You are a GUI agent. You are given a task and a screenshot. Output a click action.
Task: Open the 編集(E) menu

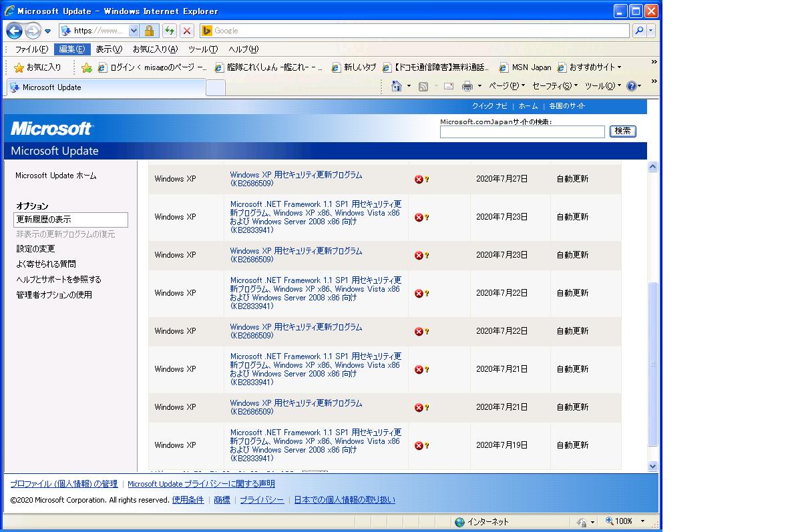pos(72,49)
